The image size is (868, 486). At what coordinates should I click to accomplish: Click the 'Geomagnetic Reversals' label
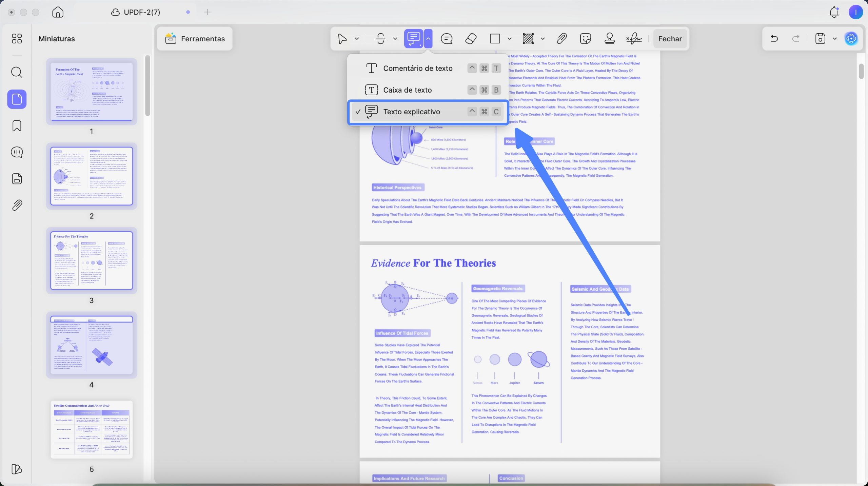[498, 289]
